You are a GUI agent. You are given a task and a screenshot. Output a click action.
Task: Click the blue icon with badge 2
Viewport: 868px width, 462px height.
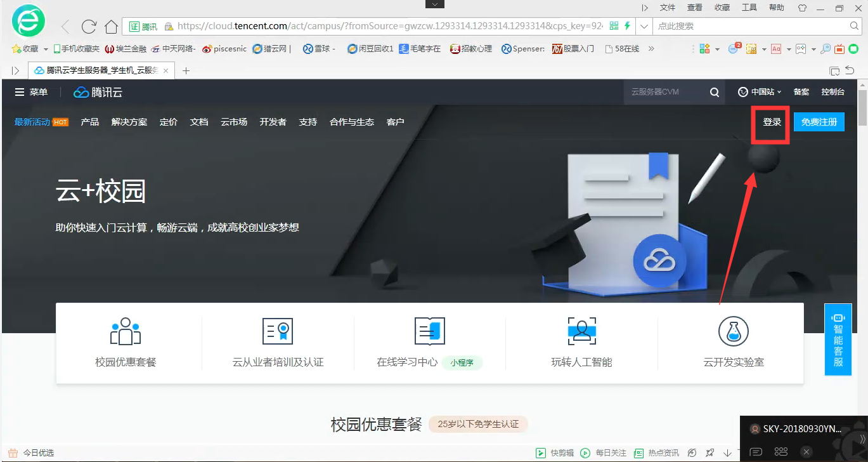tap(734, 48)
